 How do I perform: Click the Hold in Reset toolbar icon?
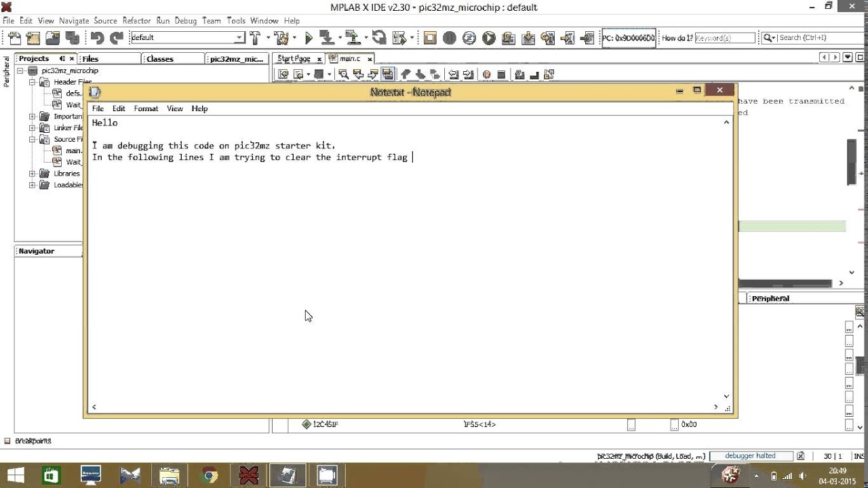tap(379, 38)
